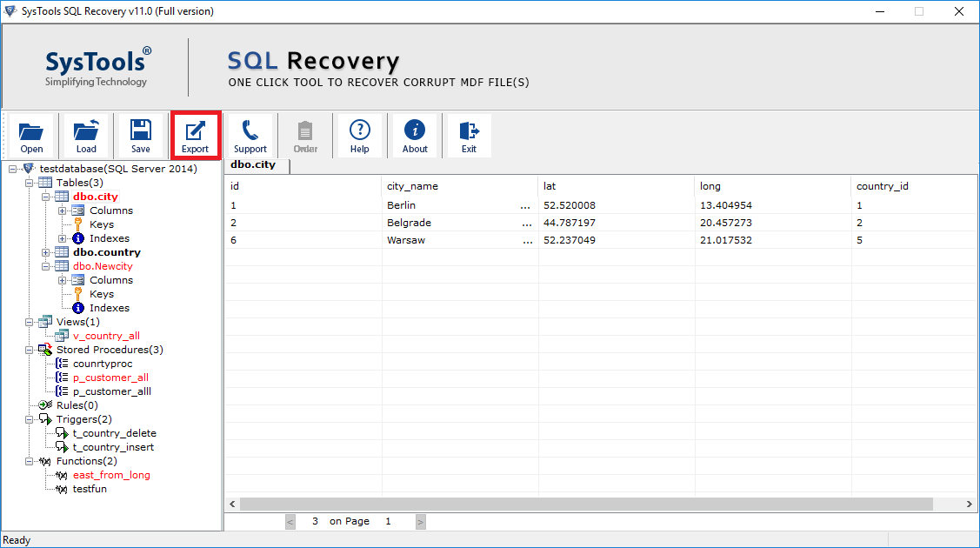Go to the next page of records
980x548 pixels.
[x=421, y=522]
